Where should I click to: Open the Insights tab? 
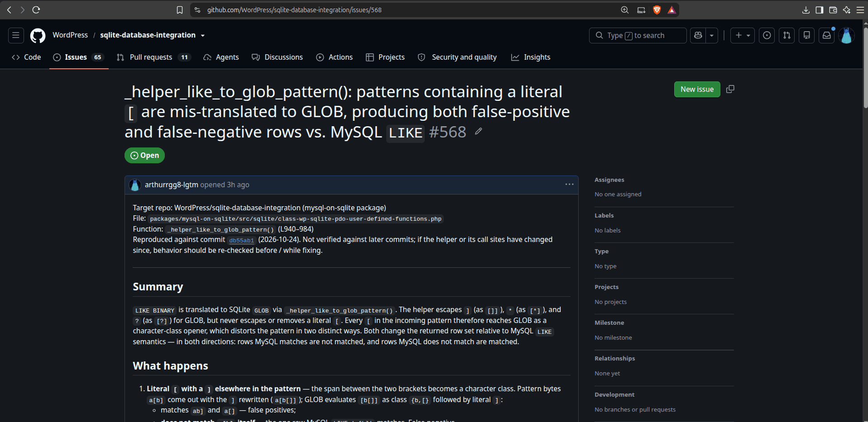[x=531, y=57]
